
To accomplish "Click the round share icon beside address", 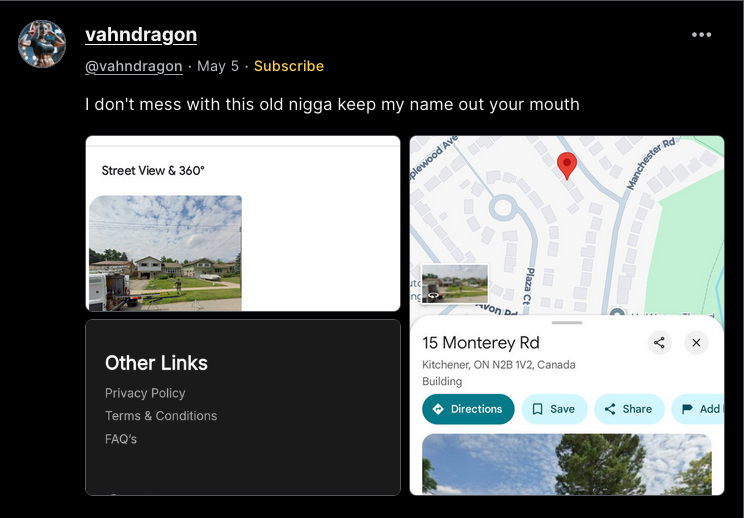I will [x=659, y=342].
